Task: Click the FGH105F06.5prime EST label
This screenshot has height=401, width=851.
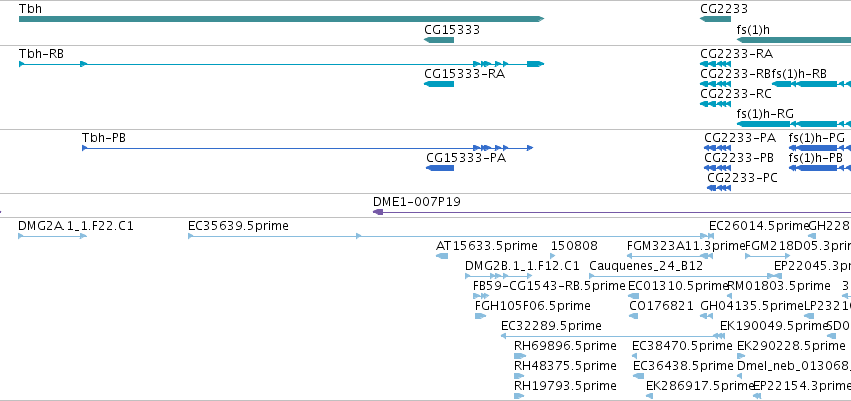Action: tap(532, 306)
